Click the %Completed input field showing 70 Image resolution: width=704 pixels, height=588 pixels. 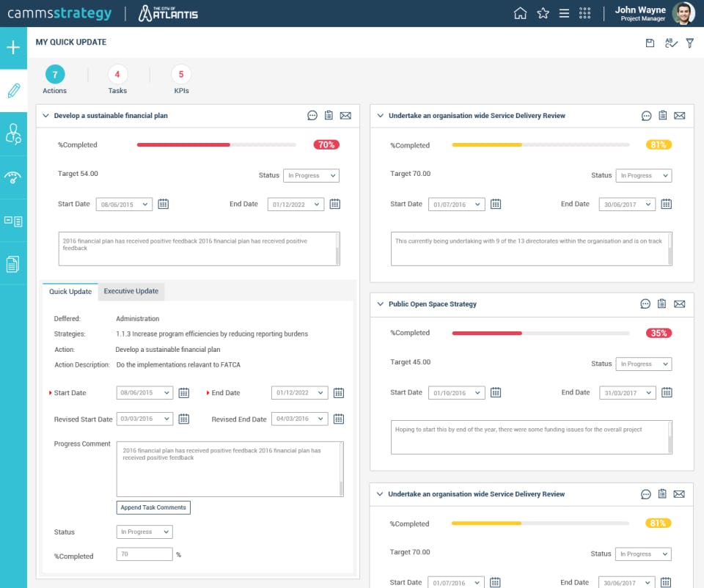tap(144, 554)
